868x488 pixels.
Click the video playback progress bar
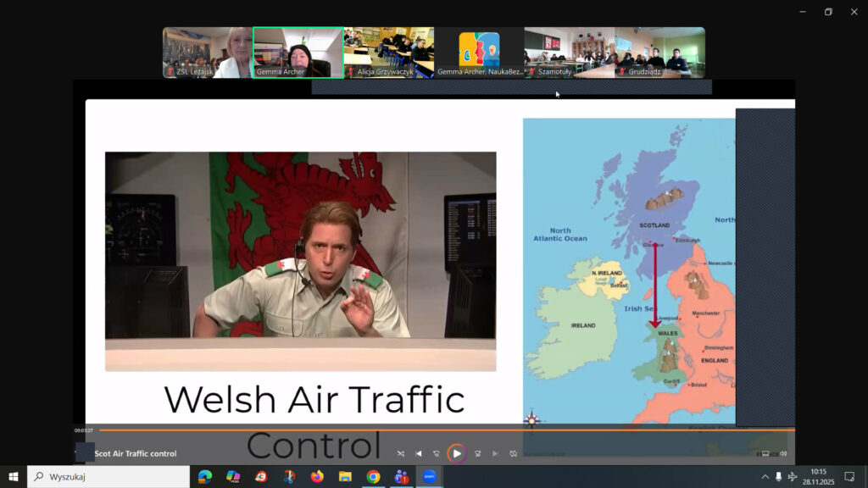(424, 430)
